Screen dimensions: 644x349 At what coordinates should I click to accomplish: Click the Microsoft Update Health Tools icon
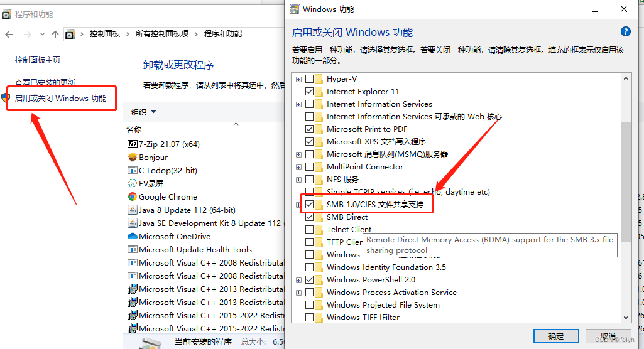(132, 249)
